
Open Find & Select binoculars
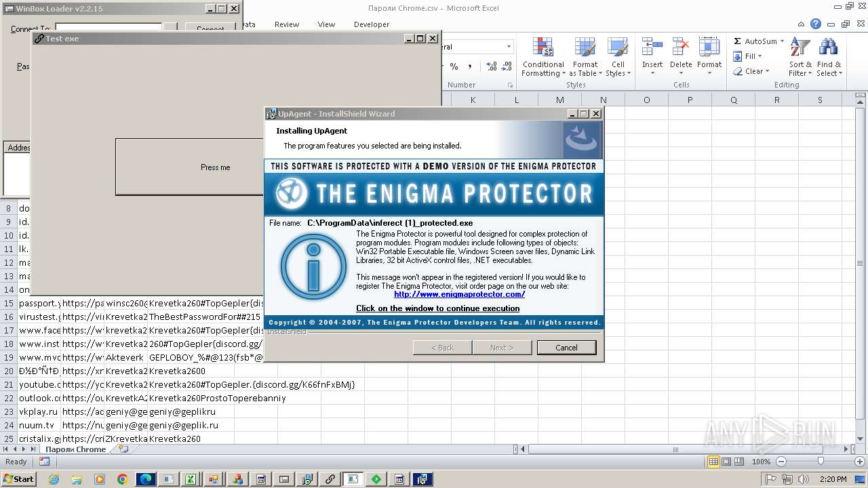point(828,58)
